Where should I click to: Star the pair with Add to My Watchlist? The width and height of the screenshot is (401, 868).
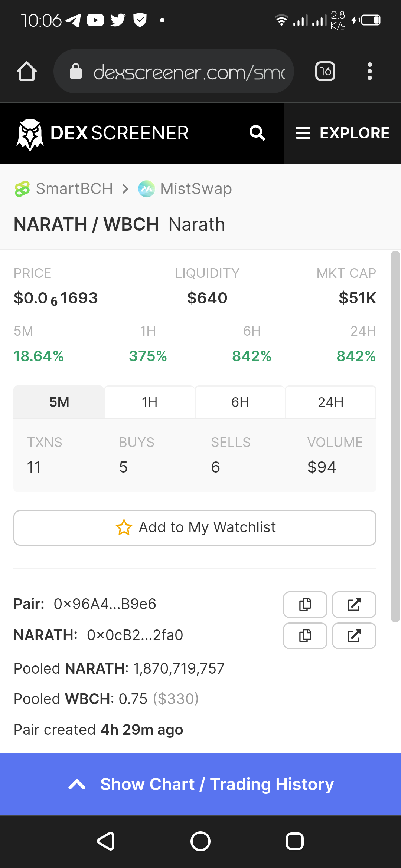coord(195,528)
